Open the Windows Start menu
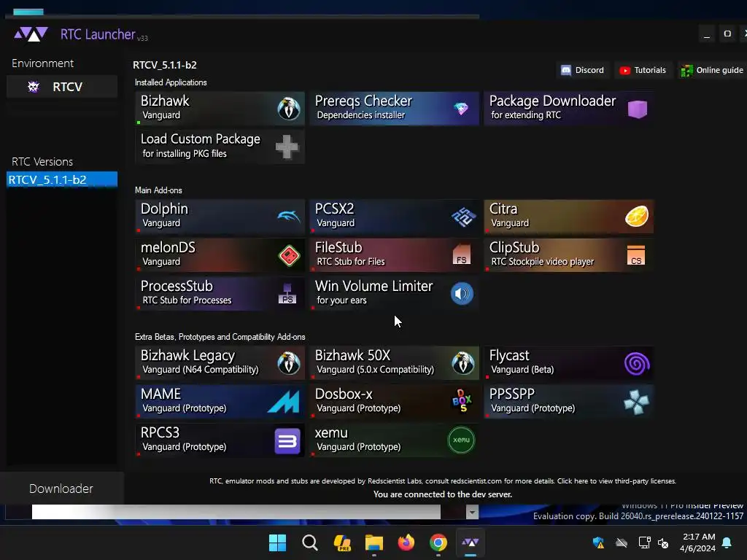The image size is (747, 560). coord(277,542)
